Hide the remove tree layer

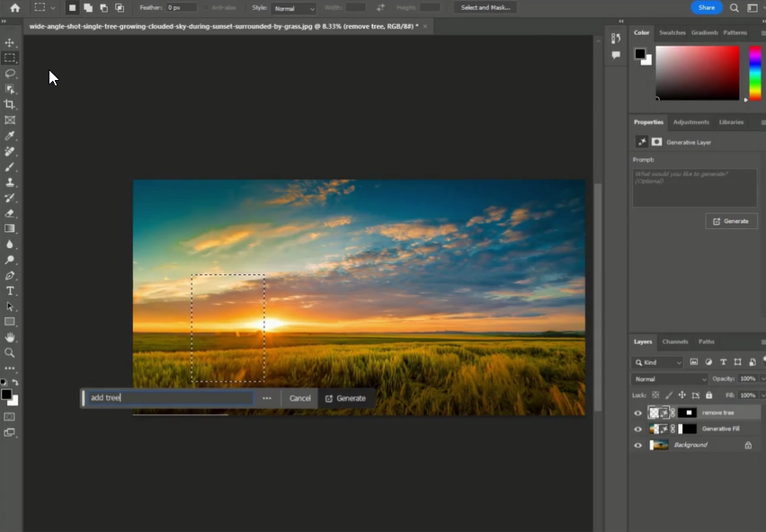[x=638, y=413]
